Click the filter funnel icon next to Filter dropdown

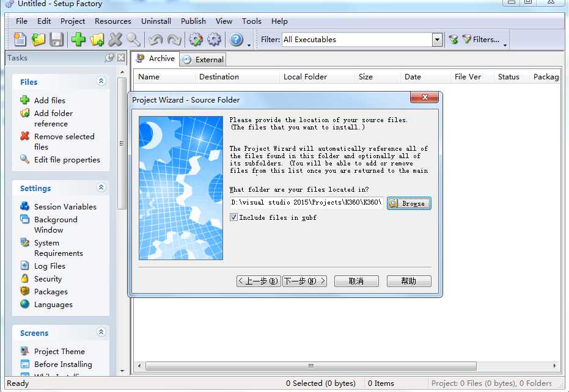click(453, 39)
